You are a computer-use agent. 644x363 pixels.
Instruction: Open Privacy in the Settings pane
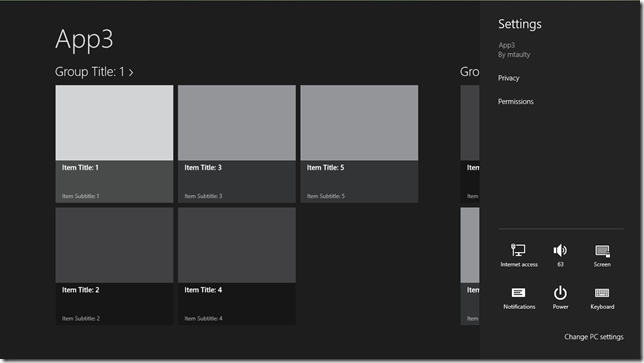[508, 78]
